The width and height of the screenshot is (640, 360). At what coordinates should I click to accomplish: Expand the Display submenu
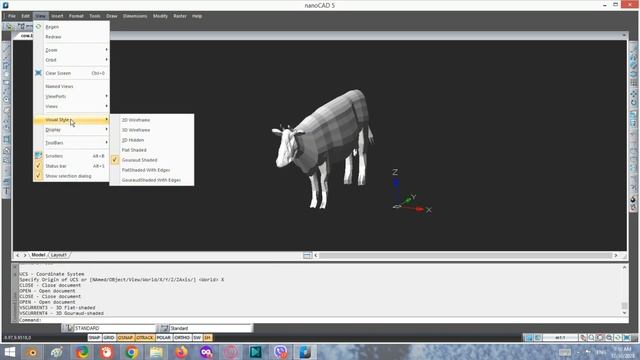click(x=71, y=130)
